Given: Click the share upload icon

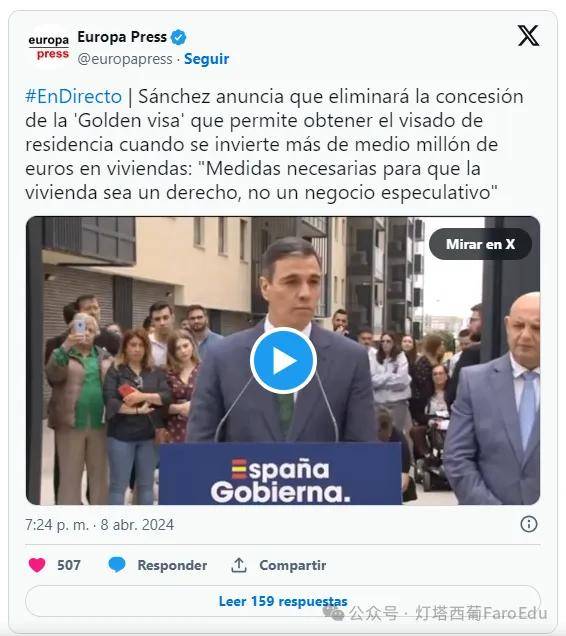Looking at the screenshot, I should coord(239,565).
